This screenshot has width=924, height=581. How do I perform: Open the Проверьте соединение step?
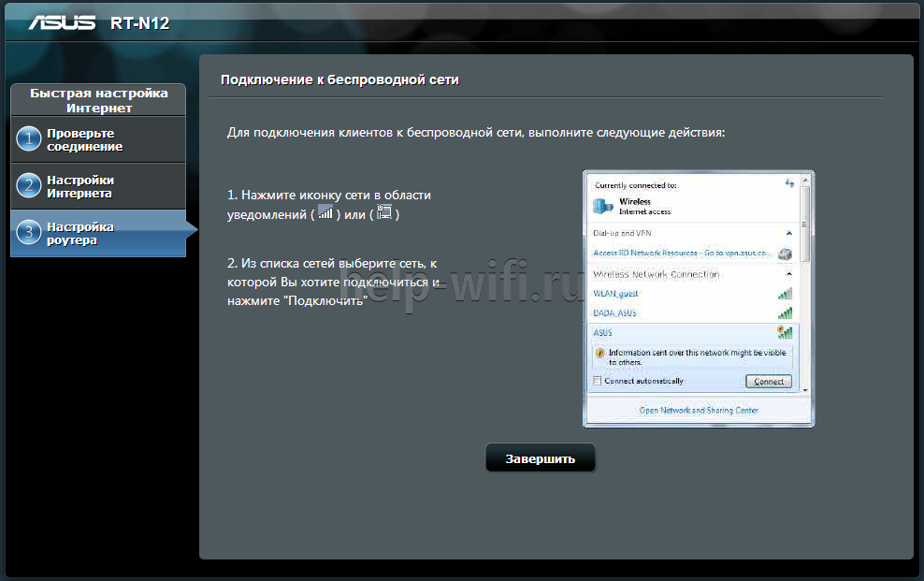click(85, 139)
